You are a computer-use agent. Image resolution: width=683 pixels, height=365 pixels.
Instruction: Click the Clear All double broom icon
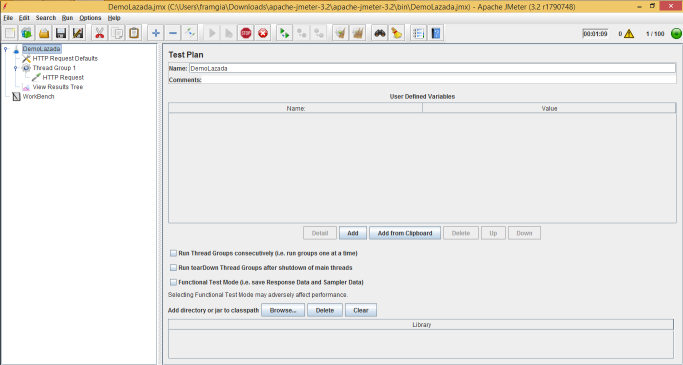(358, 33)
